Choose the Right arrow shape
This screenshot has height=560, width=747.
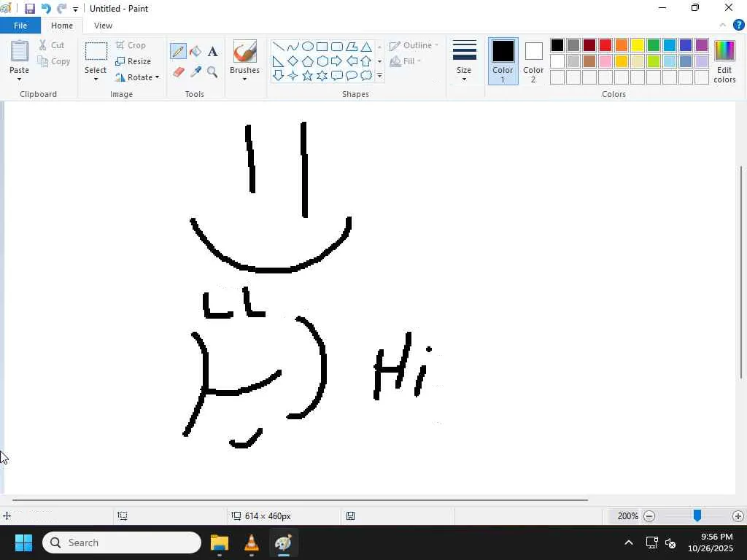click(337, 61)
